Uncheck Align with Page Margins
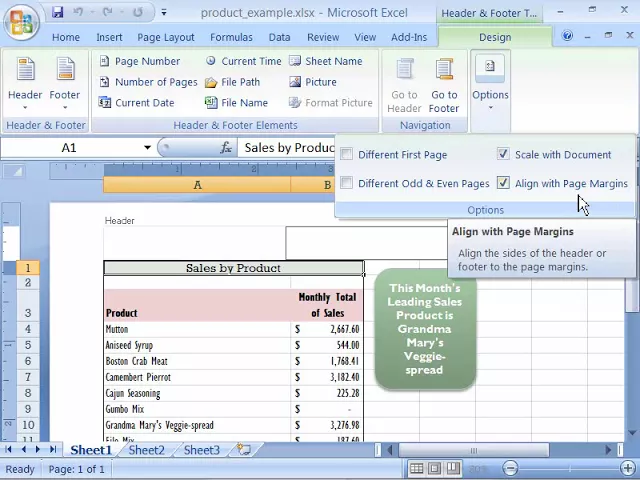This screenshot has width=640, height=480. 503,183
